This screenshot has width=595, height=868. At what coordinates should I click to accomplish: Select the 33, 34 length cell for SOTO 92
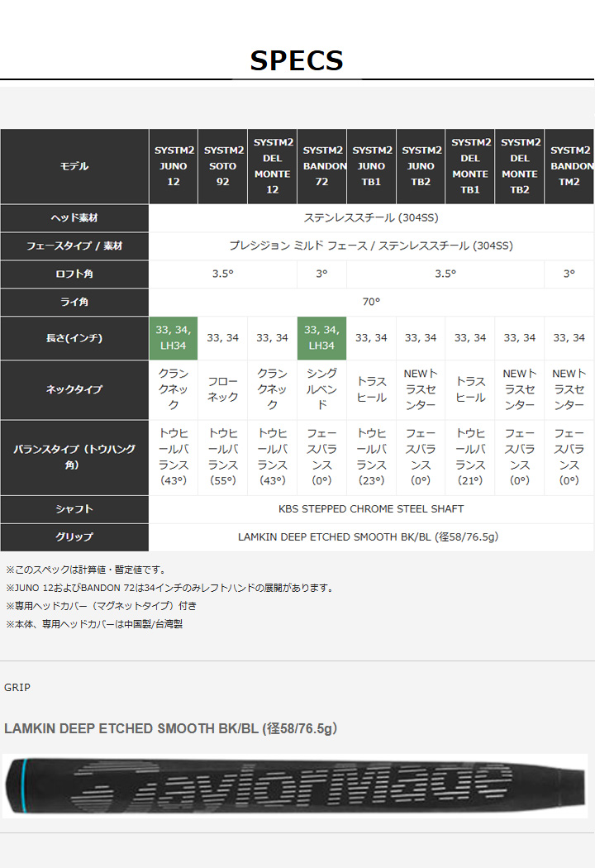tap(222, 338)
